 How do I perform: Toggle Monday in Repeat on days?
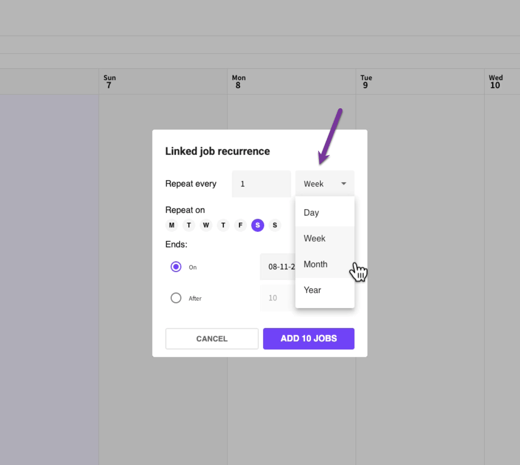[x=172, y=225]
